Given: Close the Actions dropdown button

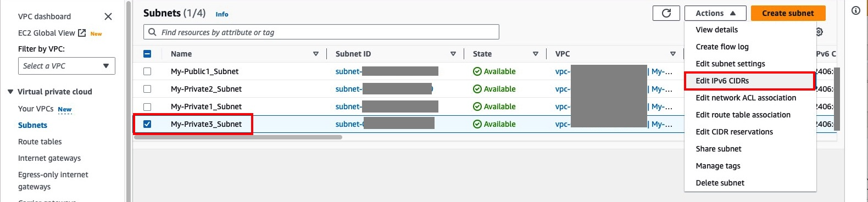Looking at the screenshot, I should 715,13.
